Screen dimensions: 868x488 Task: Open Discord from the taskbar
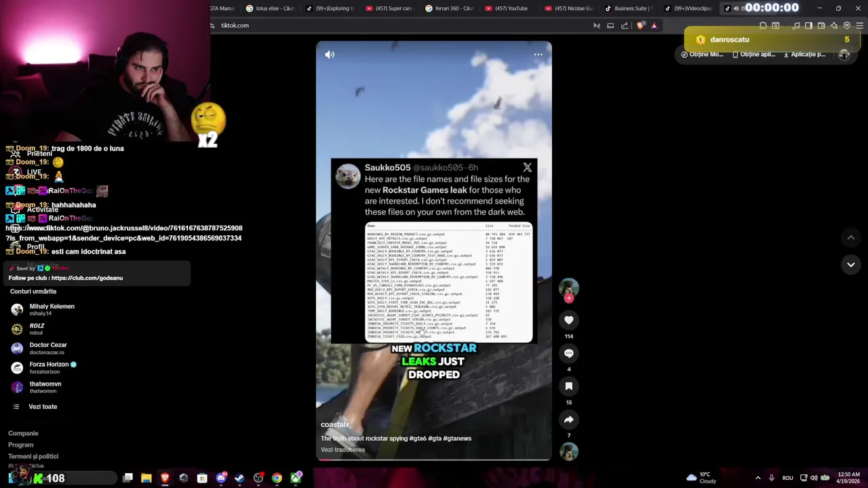(x=220, y=478)
